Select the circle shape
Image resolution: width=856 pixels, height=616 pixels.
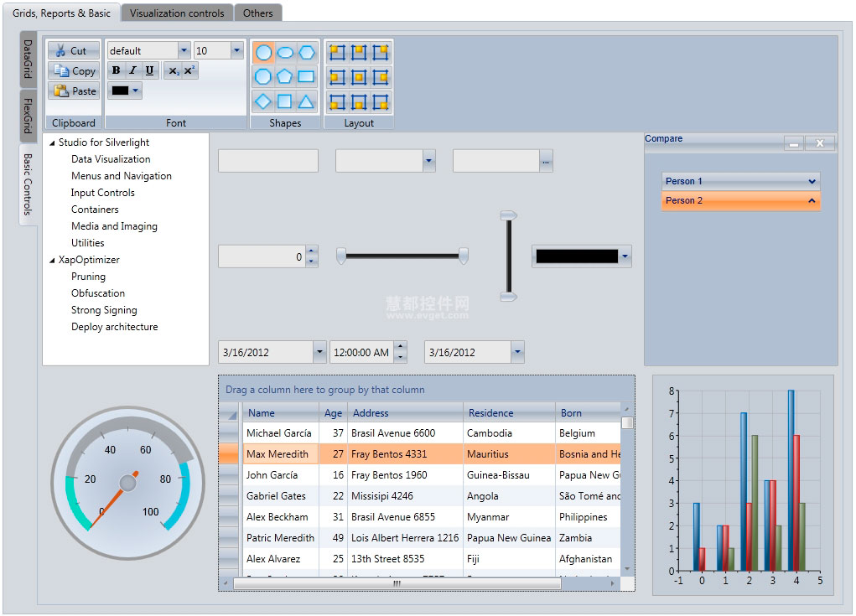(264, 52)
